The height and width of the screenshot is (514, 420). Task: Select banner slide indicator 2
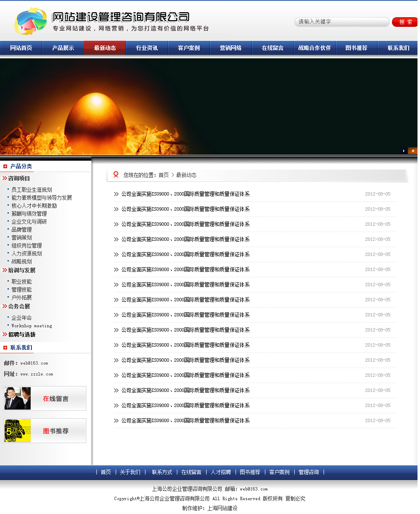pos(412,151)
